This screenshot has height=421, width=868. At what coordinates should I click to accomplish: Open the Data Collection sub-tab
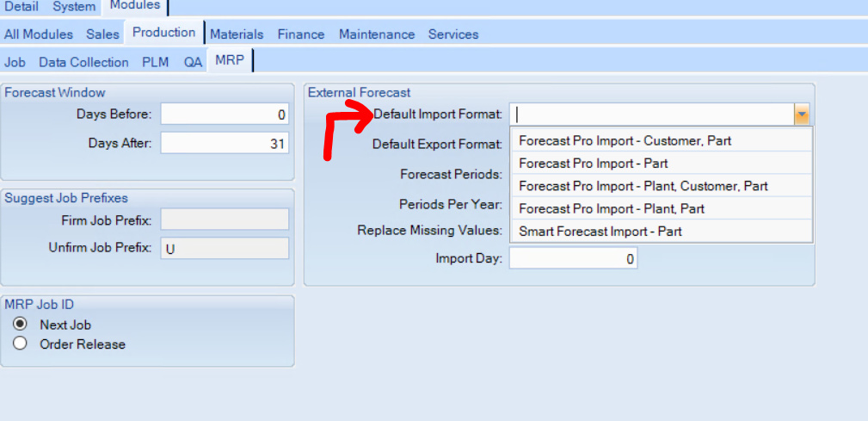click(x=83, y=63)
